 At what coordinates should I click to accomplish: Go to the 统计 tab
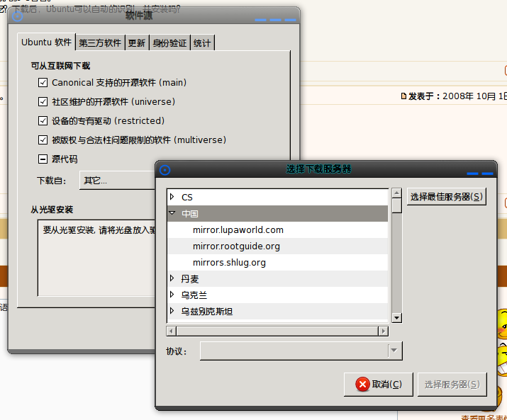202,43
